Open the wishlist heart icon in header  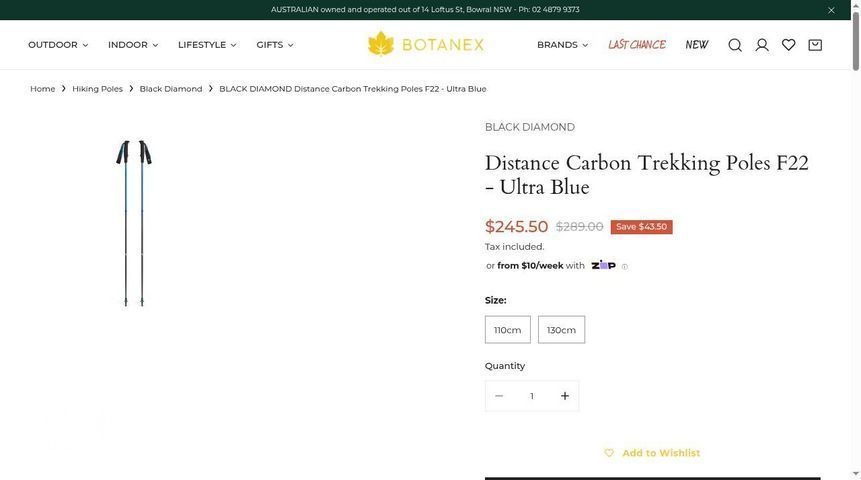(789, 45)
